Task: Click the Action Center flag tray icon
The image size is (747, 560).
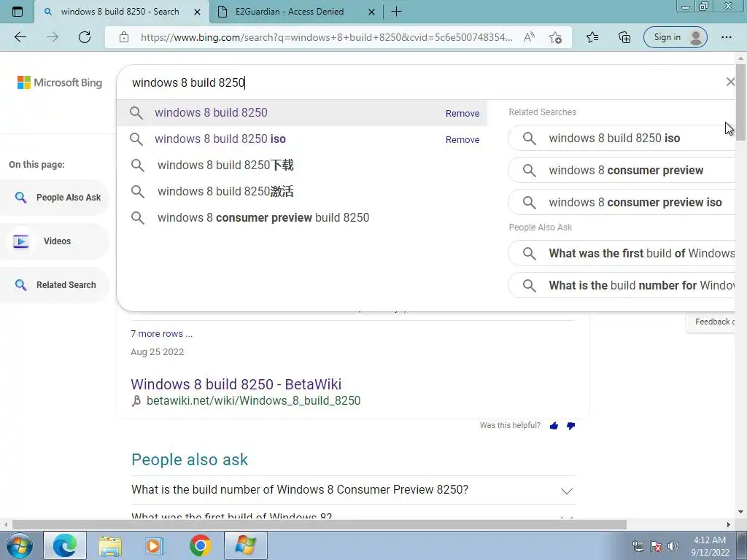Action: (656, 546)
